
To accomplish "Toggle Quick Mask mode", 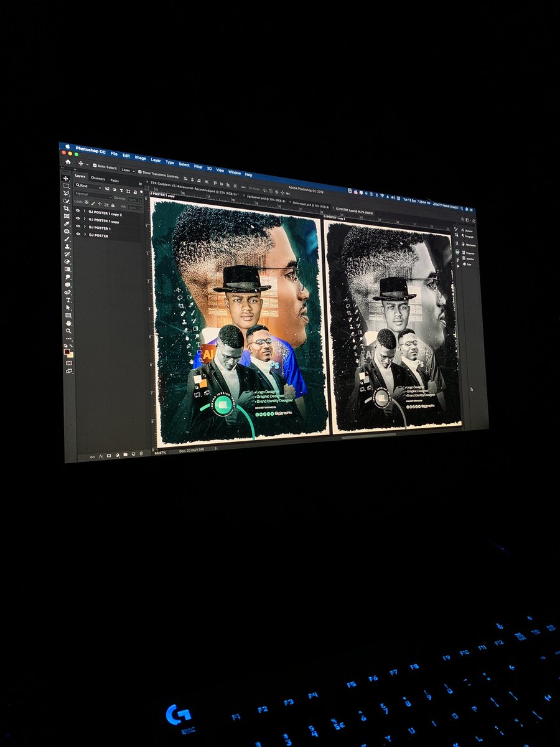I will 69,363.
